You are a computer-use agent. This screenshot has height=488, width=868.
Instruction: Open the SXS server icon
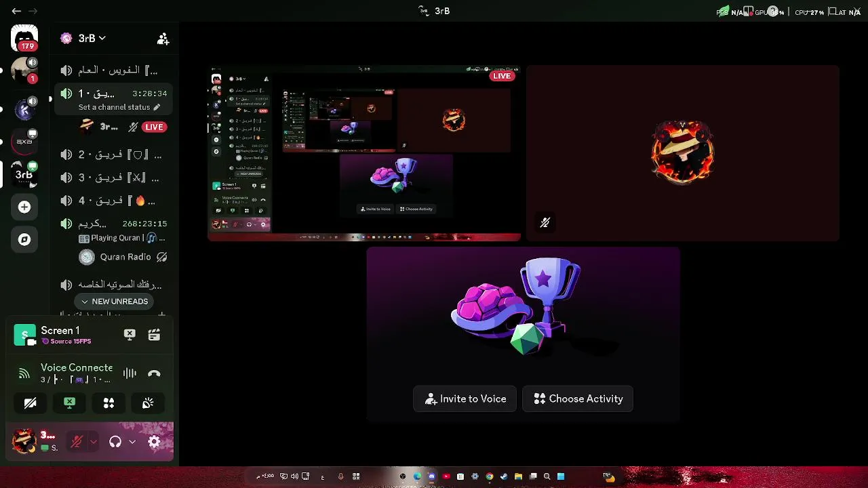pyautogui.click(x=24, y=142)
